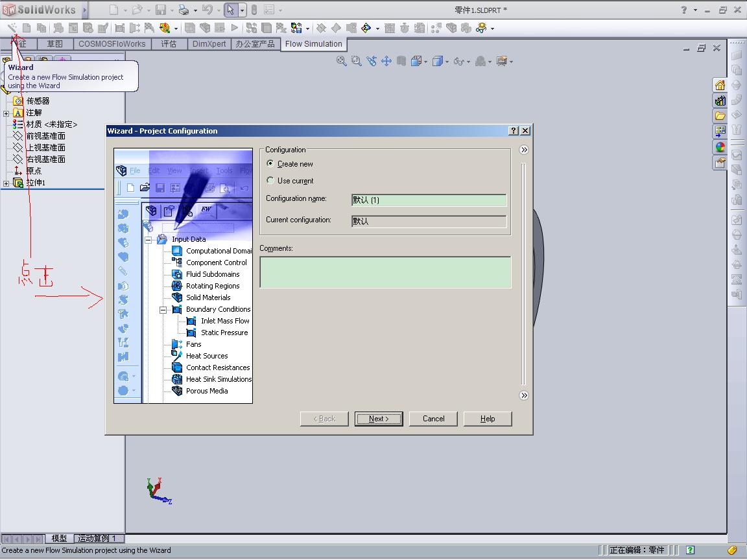Click the four-arrow pan icon
Screen dimensions: 747x560
pyautogui.click(x=386, y=61)
